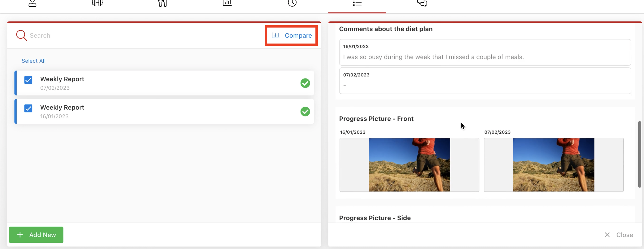This screenshot has height=249, width=644.
Task: Open the 16/01/2023 front progress picture
Action: [409, 165]
